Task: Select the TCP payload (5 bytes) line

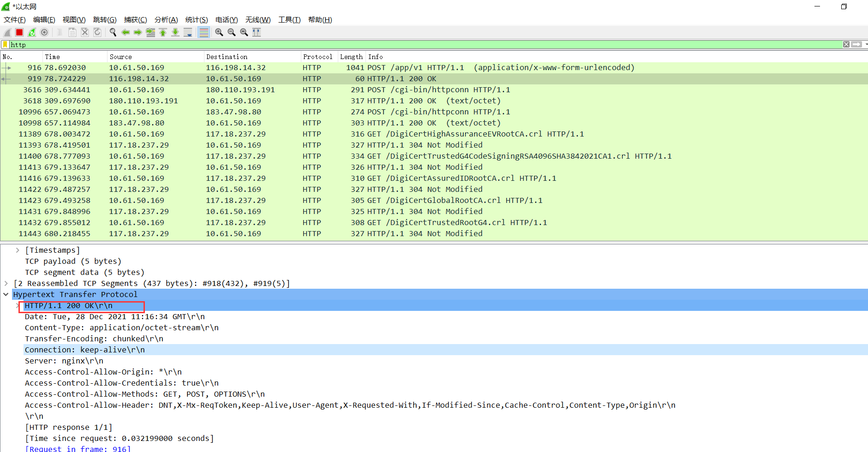Action: (x=73, y=262)
